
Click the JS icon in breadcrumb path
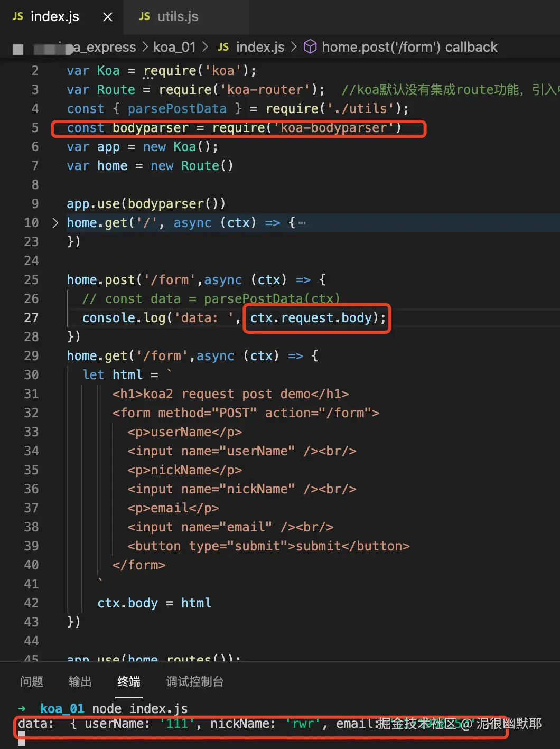tap(223, 47)
